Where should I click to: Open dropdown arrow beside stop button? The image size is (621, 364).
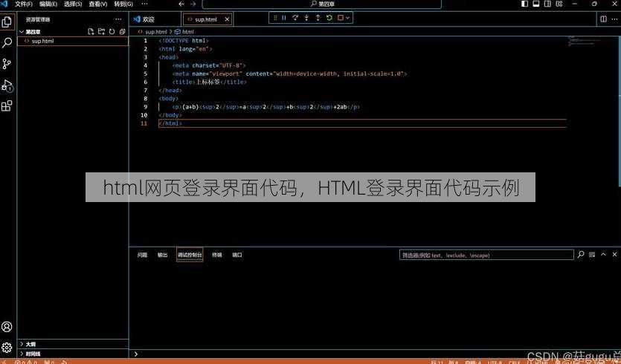(x=348, y=18)
